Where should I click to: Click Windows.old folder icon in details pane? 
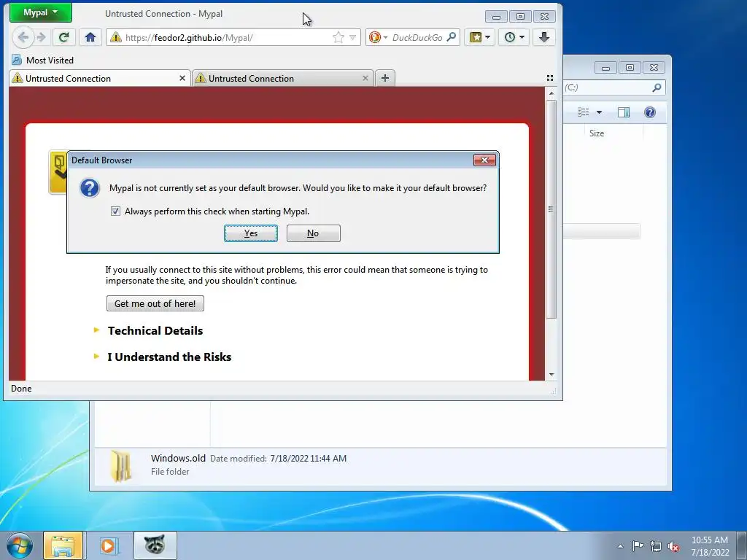coord(121,466)
